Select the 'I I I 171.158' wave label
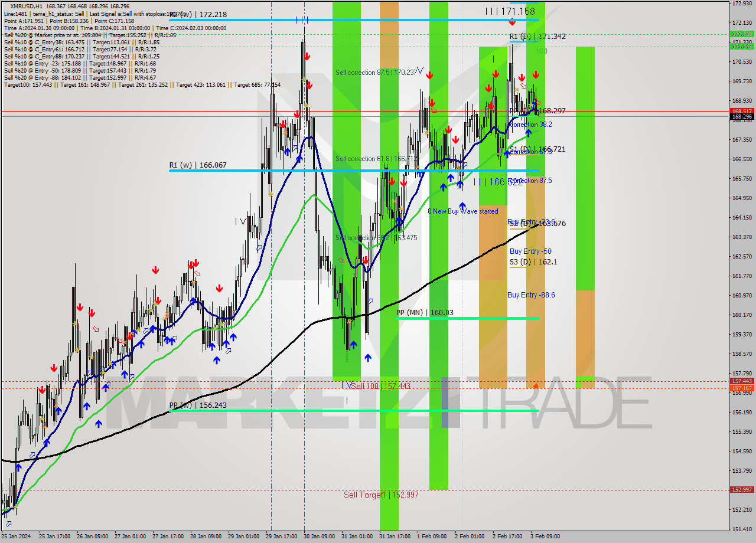 510,11
